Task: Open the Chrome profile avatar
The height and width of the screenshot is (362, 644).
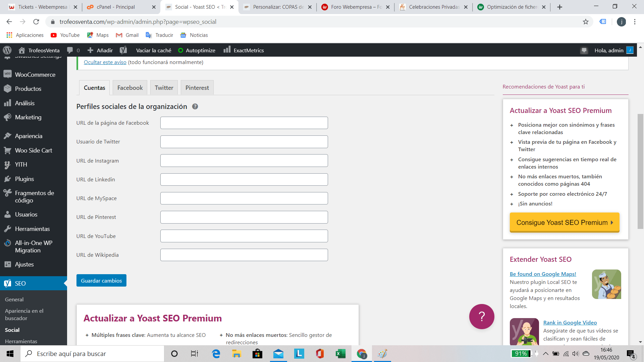Action: 621,22
